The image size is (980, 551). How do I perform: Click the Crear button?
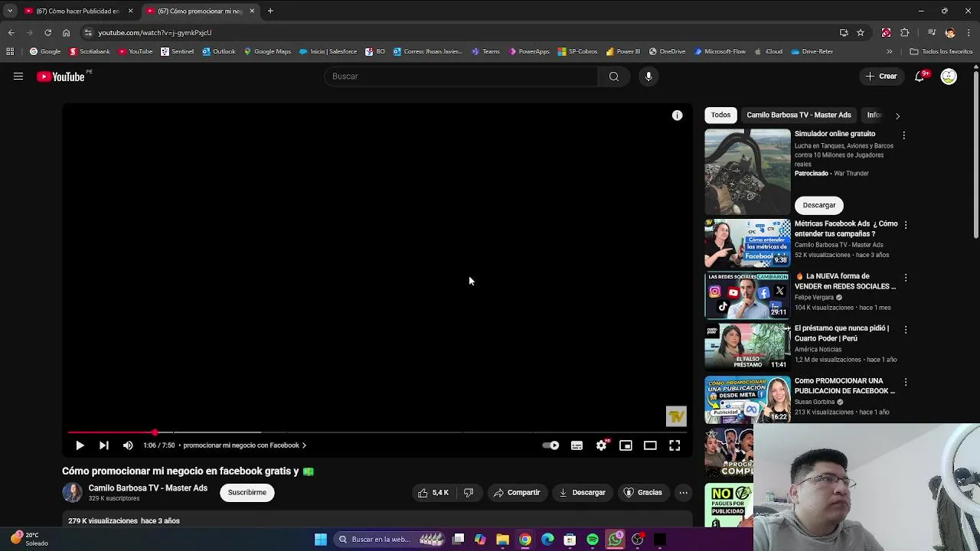tap(881, 77)
